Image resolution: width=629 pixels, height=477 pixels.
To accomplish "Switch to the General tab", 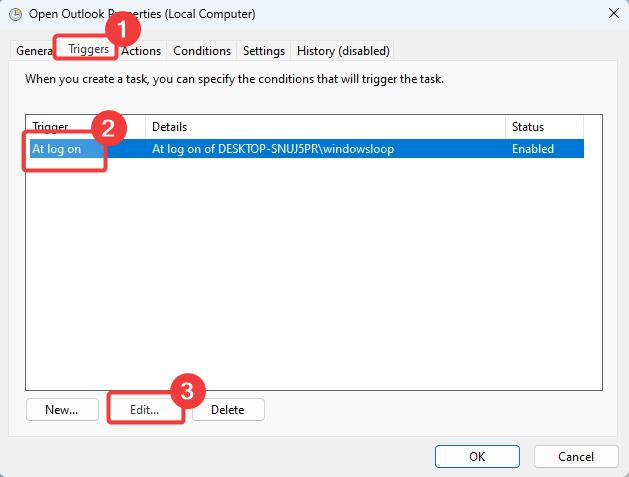I will (x=34, y=51).
